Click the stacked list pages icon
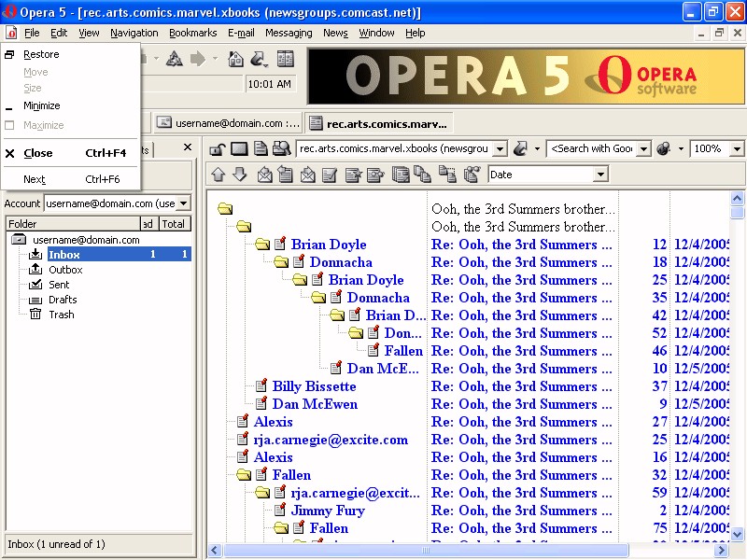 [x=401, y=175]
